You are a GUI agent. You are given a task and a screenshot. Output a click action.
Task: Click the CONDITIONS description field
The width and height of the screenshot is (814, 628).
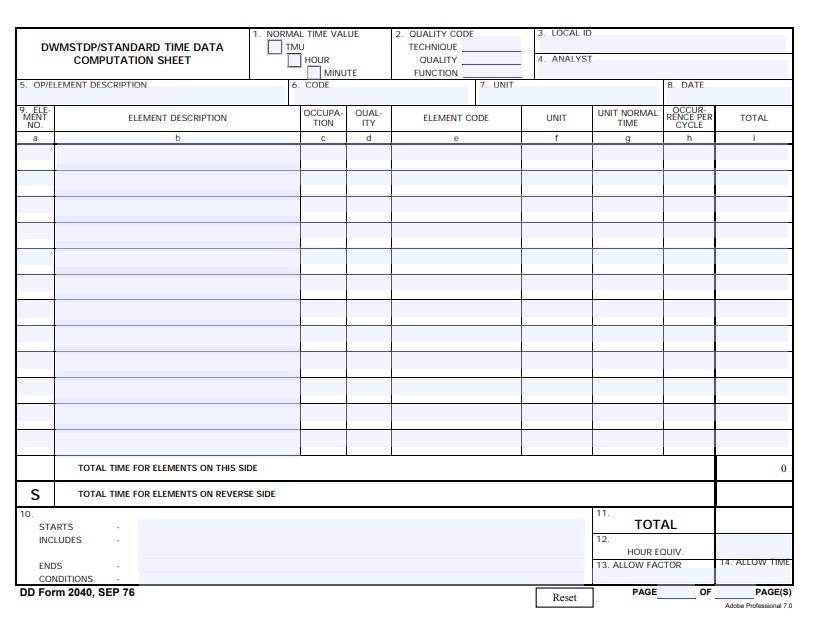point(361,578)
